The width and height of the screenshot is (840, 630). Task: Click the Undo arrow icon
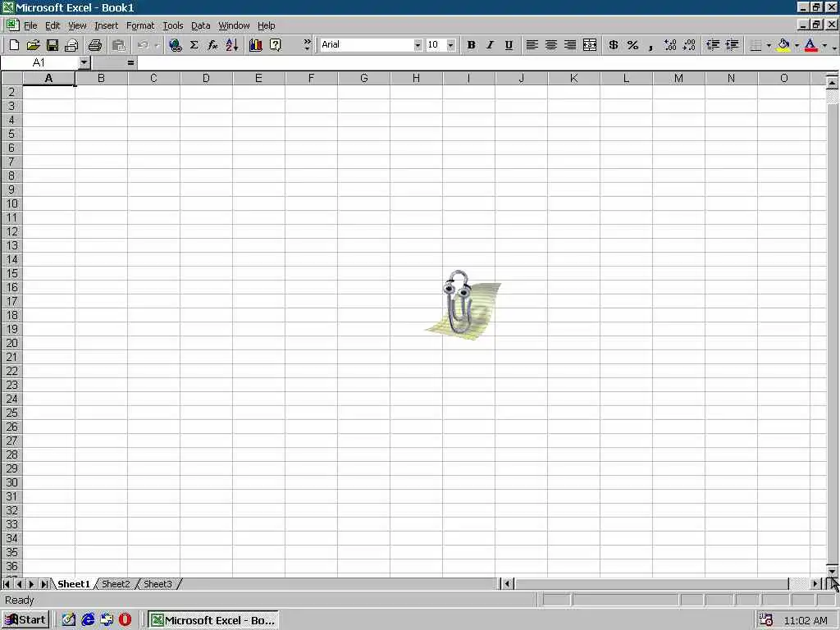coord(143,45)
